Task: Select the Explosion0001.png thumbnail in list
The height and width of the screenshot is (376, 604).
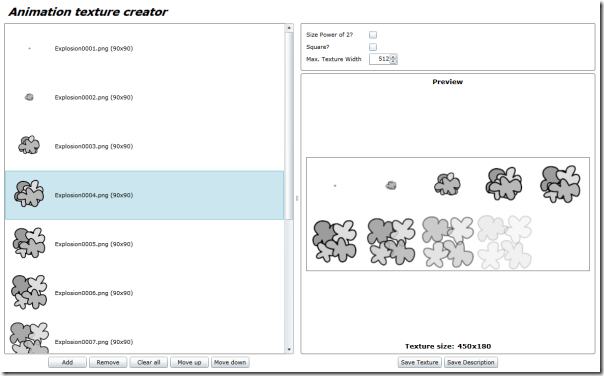Action: tap(29, 49)
